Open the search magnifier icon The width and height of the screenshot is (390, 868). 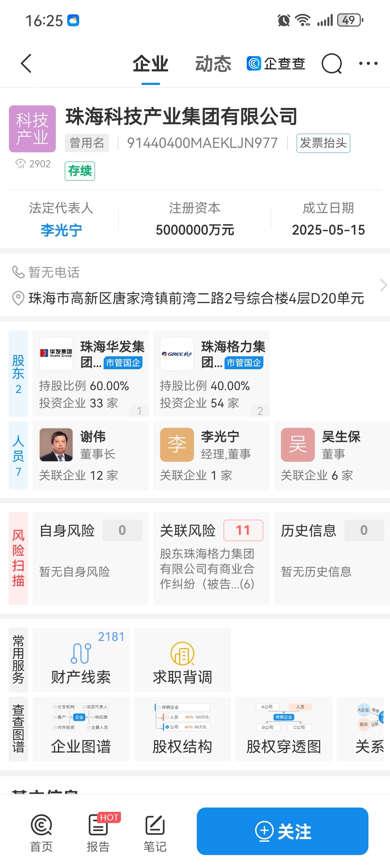(x=331, y=64)
